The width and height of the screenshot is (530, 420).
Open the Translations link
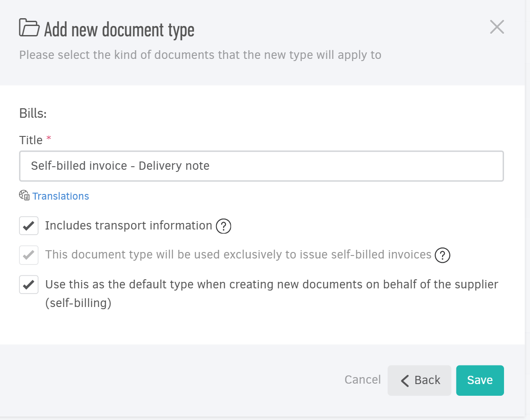click(61, 196)
